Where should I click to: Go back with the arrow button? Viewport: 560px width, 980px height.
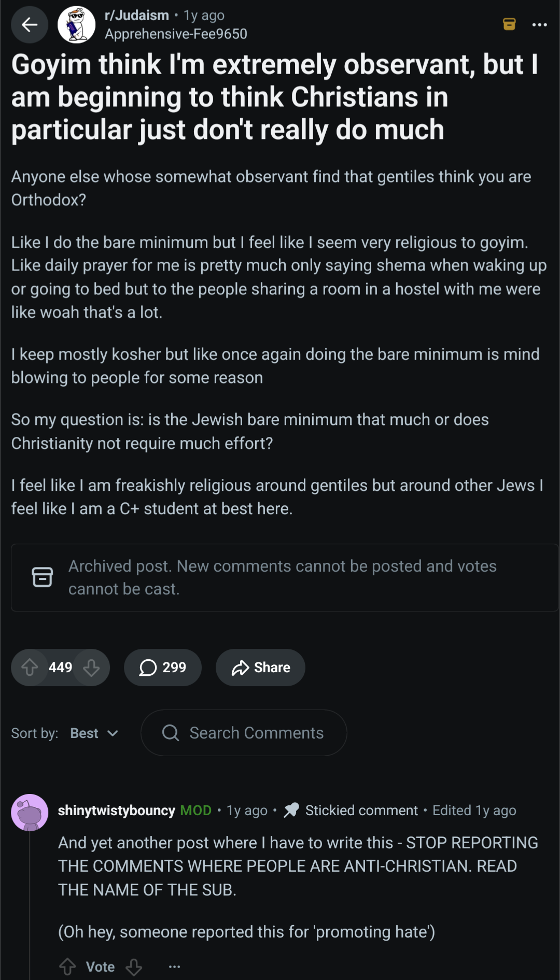30,24
